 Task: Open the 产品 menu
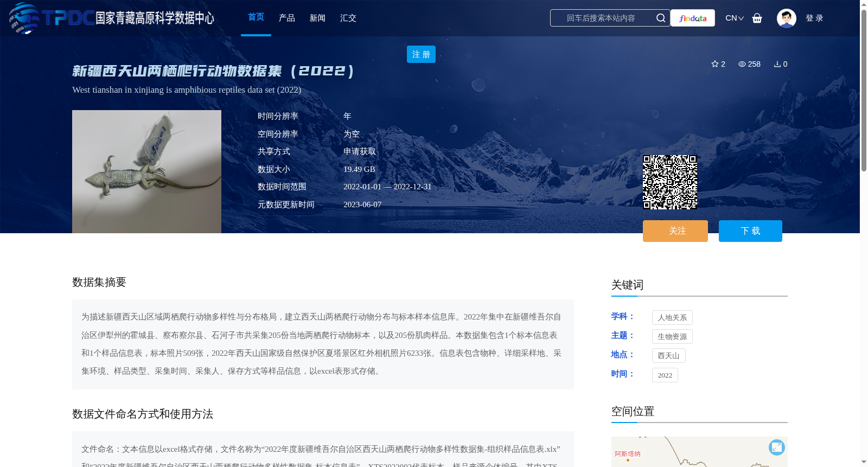287,18
